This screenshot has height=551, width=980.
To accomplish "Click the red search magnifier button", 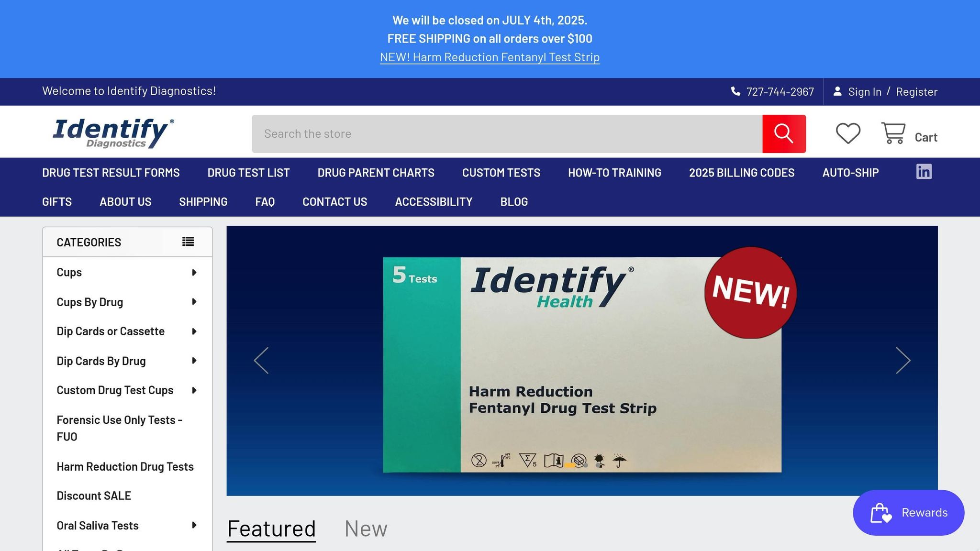I will click(784, 134).
